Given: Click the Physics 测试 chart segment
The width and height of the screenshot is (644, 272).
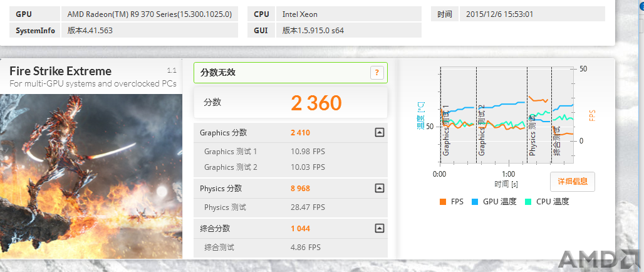Looking at the screenshot, I should 539,114.
